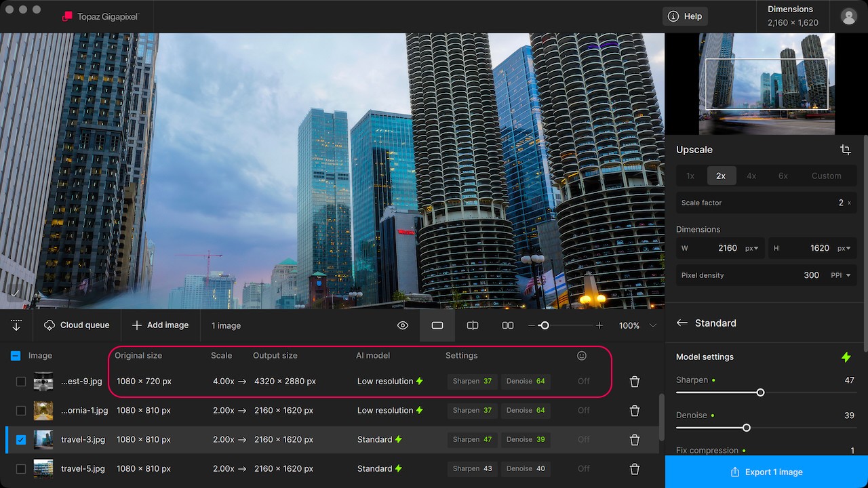868x488 pixels.
Task: Uncheck the travel-3.jpg checkbox
Action: point(21,440)
